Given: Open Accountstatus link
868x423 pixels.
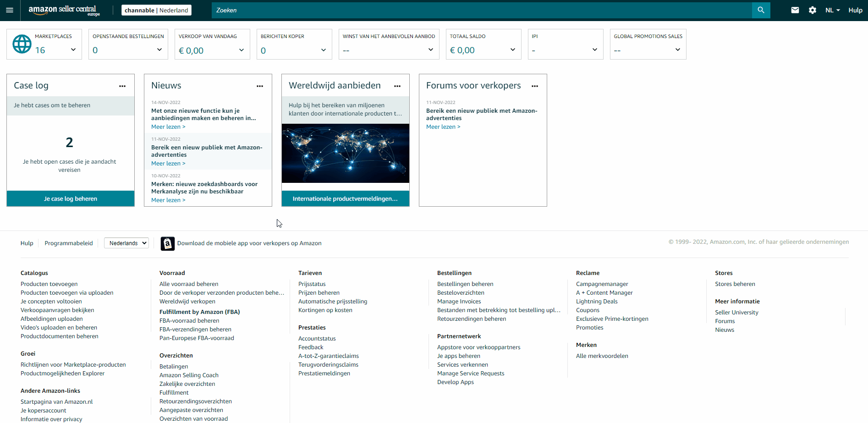Looking at the screenshot, I should click(317, 339).
